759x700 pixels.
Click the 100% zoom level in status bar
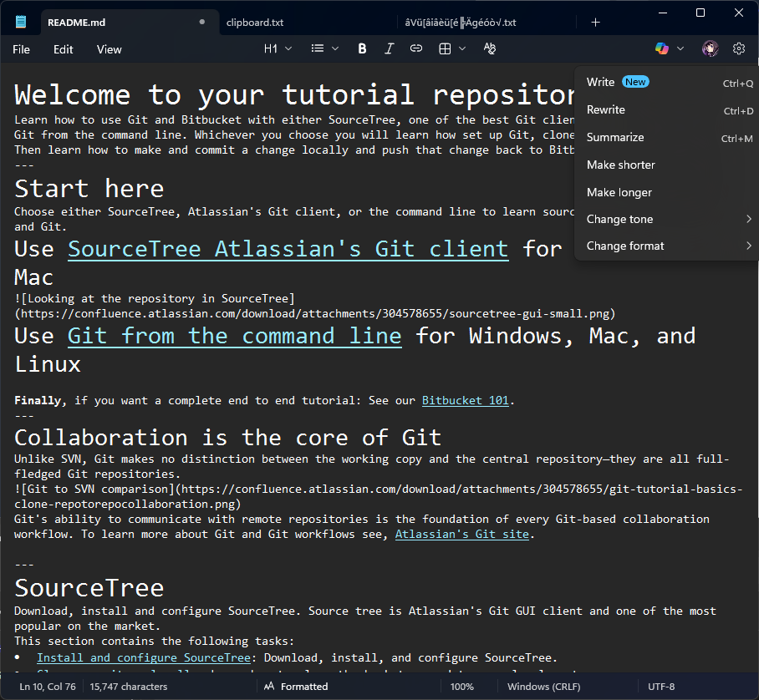[x=462, y=687]
